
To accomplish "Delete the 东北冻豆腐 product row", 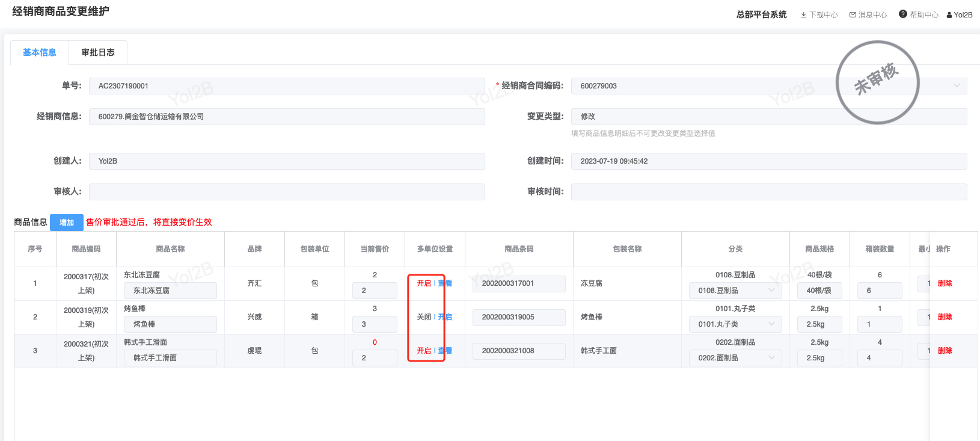I will (945, 283).
